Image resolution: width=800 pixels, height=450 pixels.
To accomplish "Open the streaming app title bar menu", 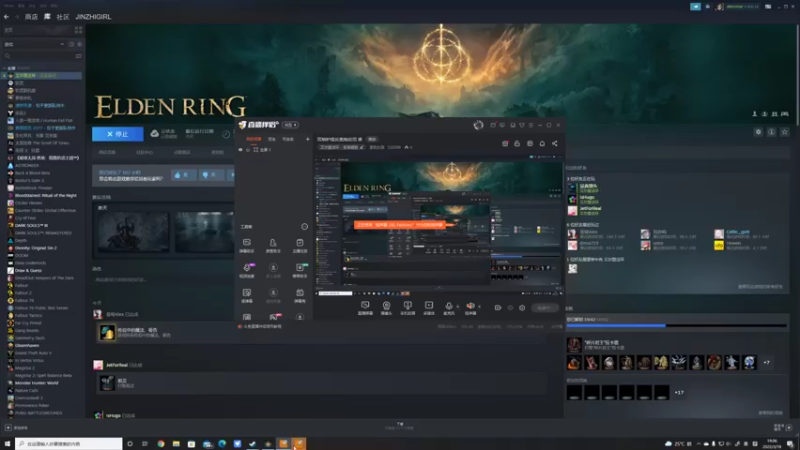I will 531,125.
